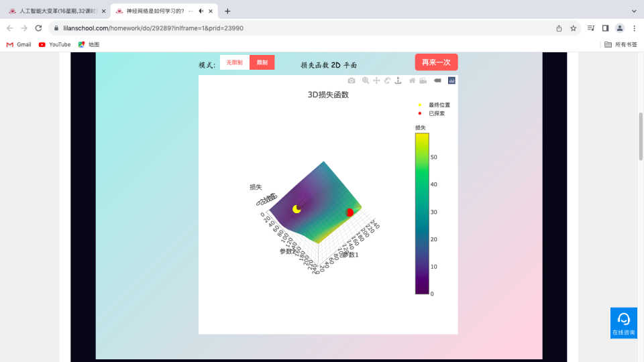Image resolution: width=644 pixels, height=362 pixels.
Task: Select the plot zoom magnifier tool
Action: [366, 81]
